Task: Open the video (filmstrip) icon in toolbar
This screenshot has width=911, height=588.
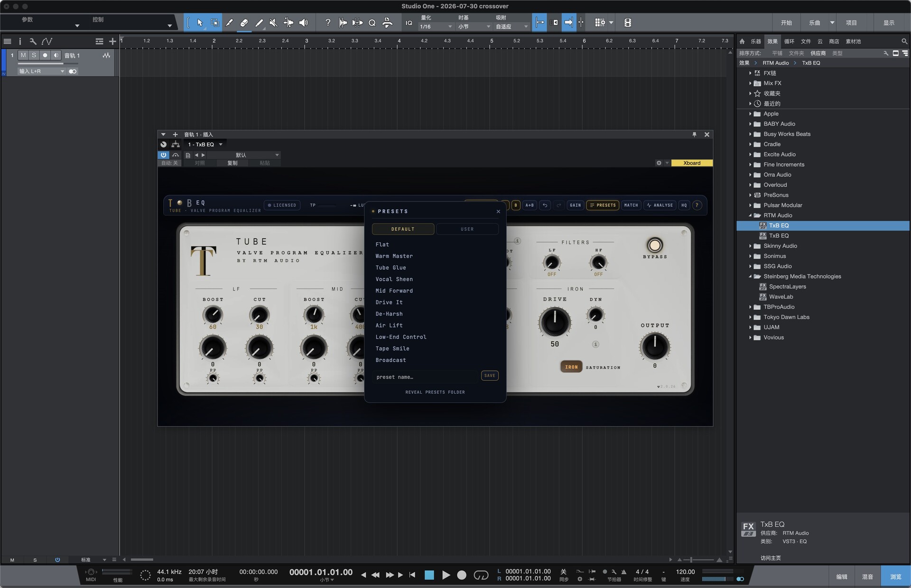Action: (x=628, y=22)
